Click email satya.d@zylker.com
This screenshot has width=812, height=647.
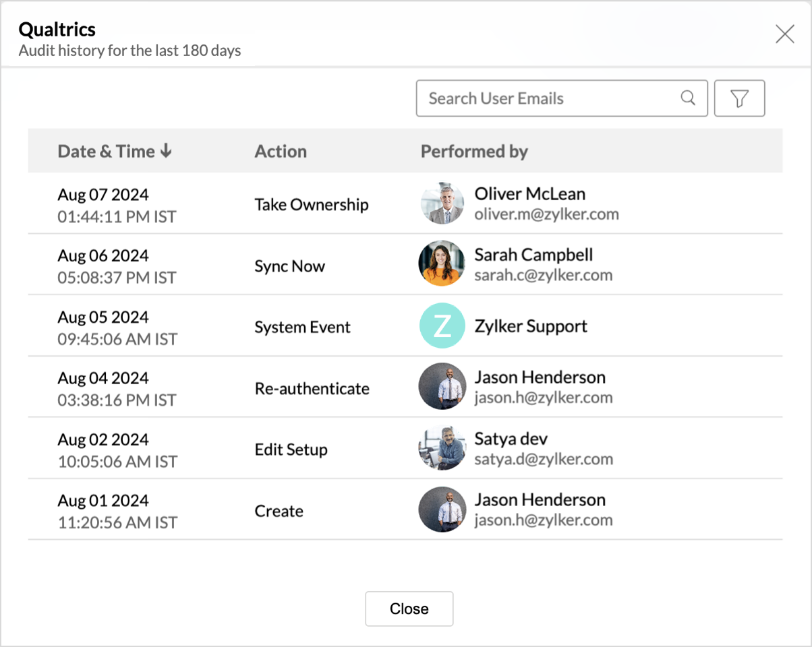pyautogui.click(x=544, y=459)
